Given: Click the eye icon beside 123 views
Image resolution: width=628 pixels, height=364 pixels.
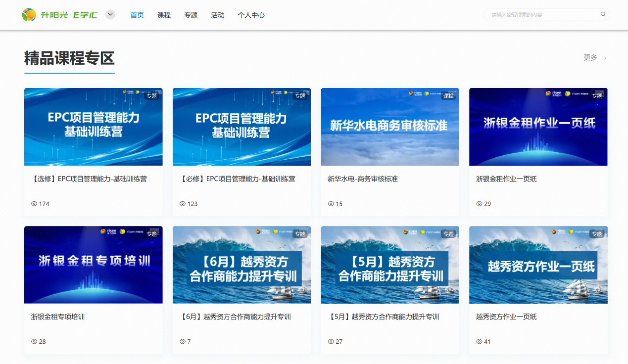Looking at the screenshot, I should (x=183, y=204).
